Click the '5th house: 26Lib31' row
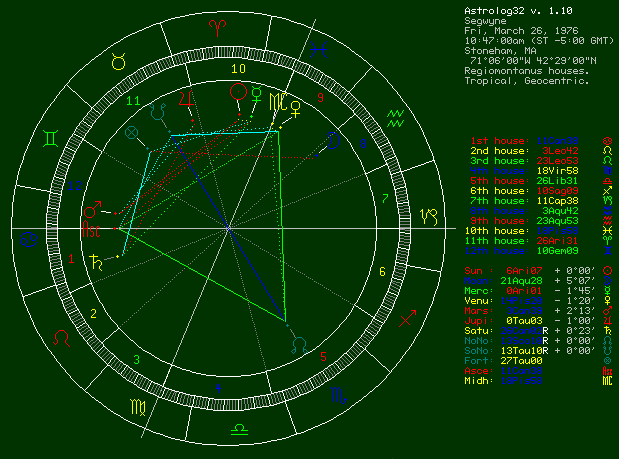 (541, 181)
